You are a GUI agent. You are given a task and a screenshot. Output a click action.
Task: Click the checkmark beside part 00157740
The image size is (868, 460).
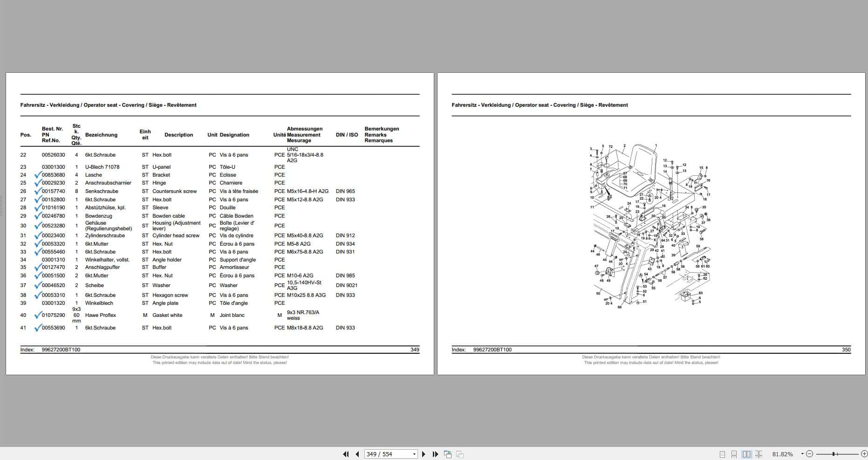pos(38,191)
